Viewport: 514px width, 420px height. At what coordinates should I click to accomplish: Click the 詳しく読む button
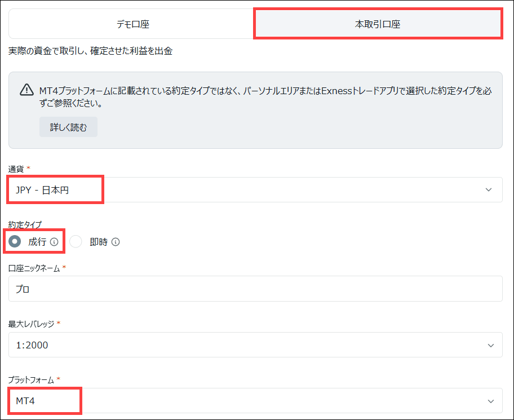coord(68,127)
